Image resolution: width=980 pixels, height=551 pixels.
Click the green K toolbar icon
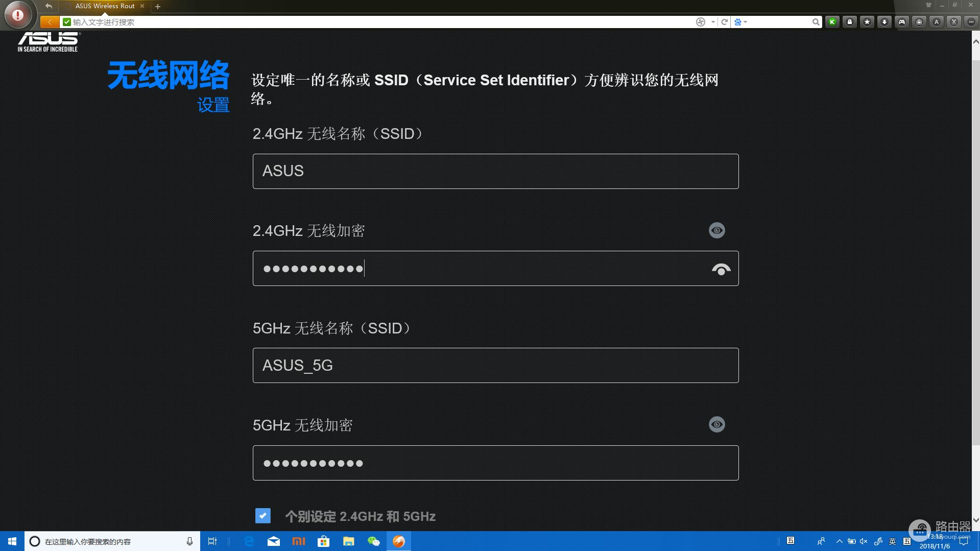[x=832, y=22]
